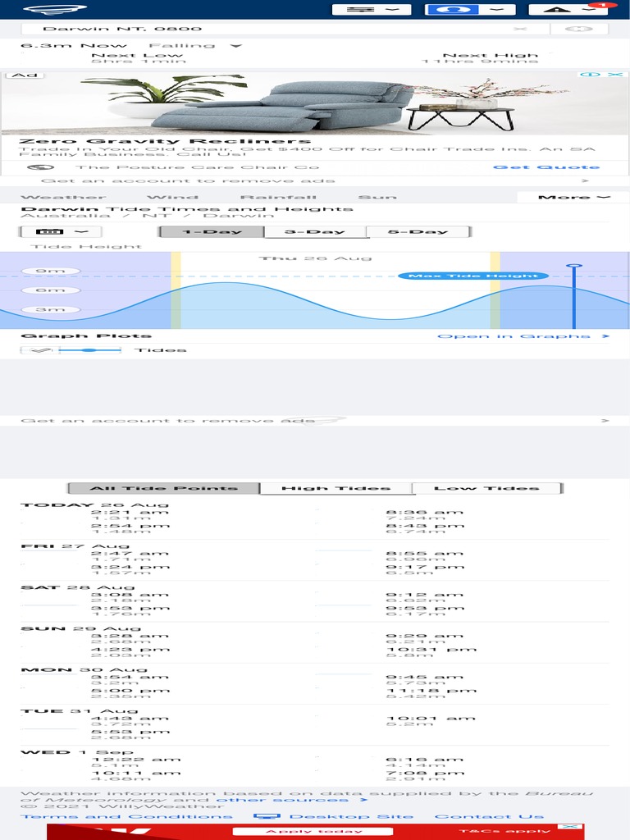The image size is (630, 840).
Task: Switch to the Sun tab
Action: click(377, 197)
